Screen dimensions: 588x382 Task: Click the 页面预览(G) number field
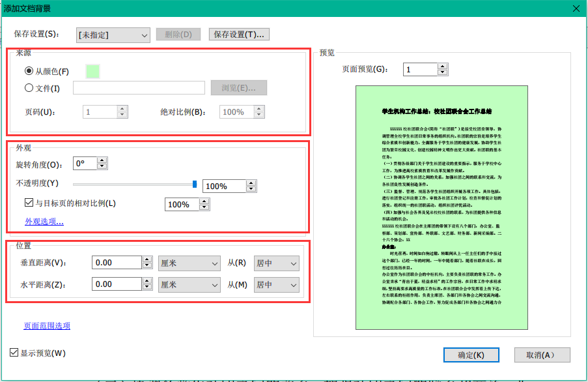click(x=421, y=69)
